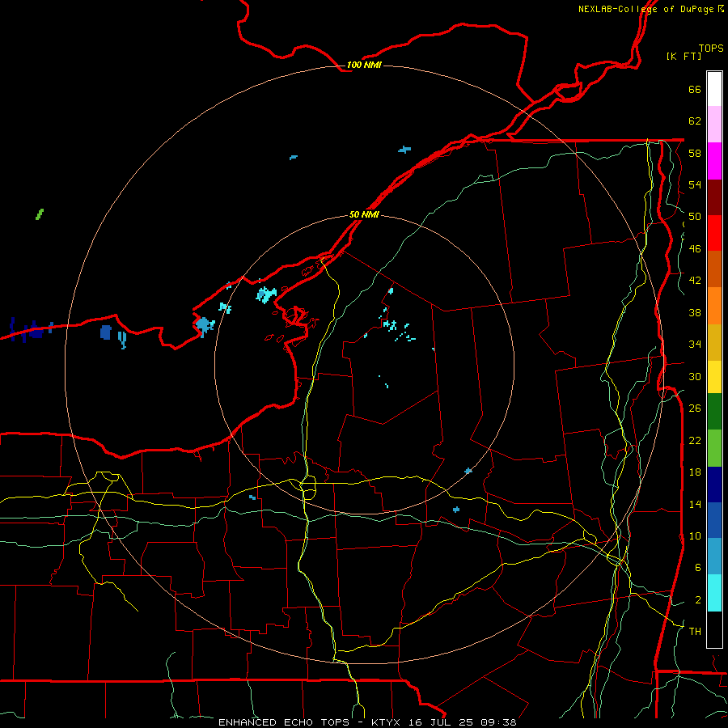Click the steel blue legend swatch

coord(714,557)
